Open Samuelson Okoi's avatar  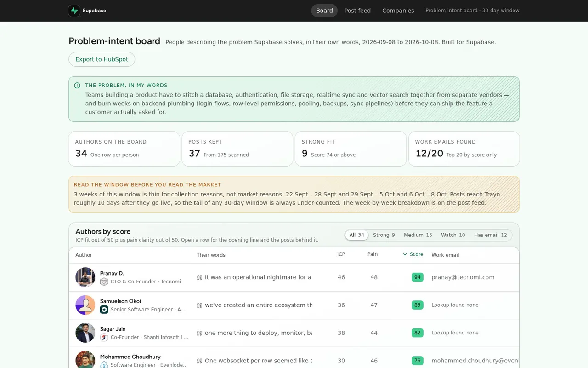pyautogui.click(x=85, y=305)
